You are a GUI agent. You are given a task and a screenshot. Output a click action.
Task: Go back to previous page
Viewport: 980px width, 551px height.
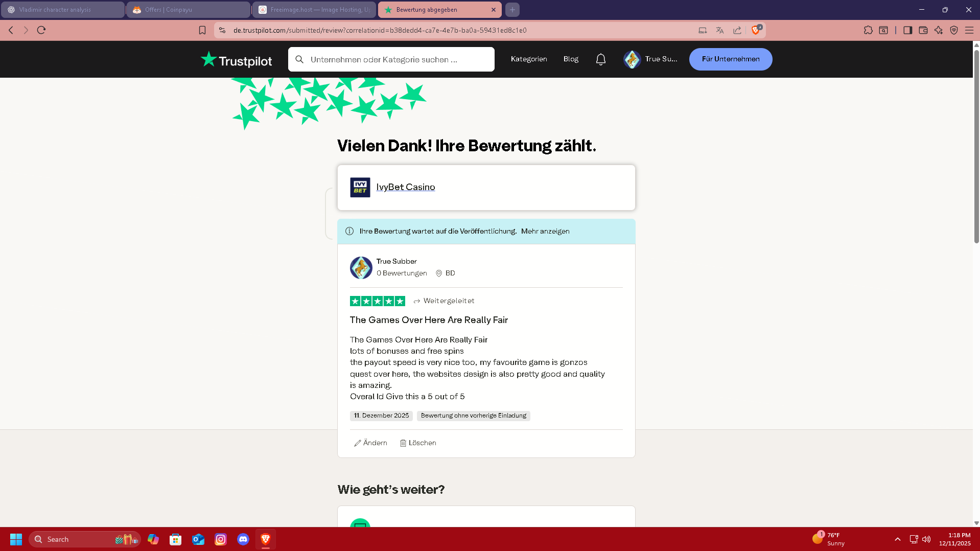click(11, 30)
